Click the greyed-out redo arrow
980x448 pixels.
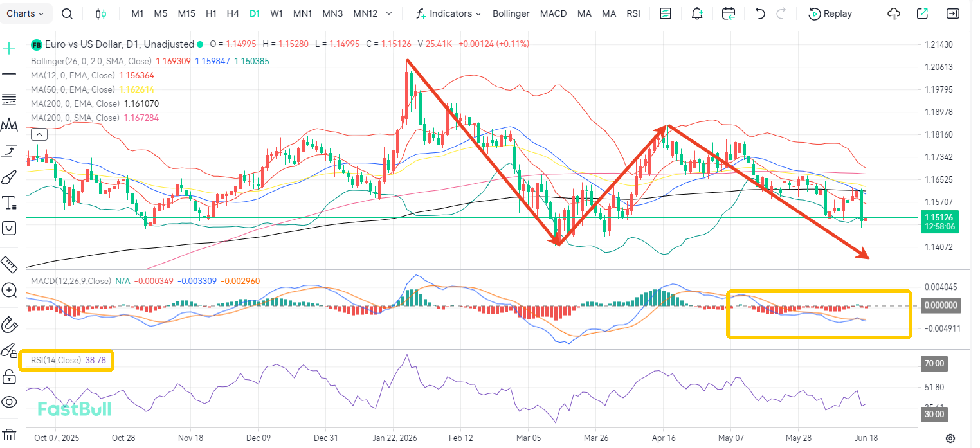coord(781,13)
